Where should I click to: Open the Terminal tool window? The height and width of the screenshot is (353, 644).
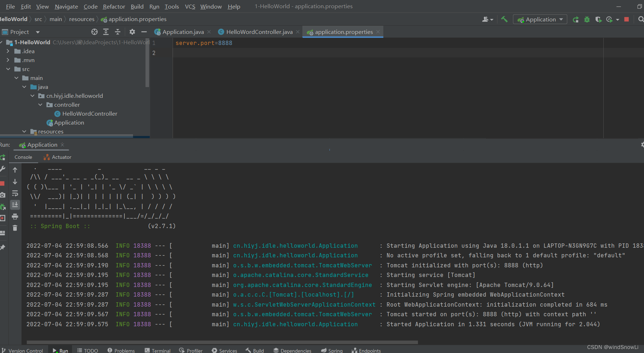158,351
